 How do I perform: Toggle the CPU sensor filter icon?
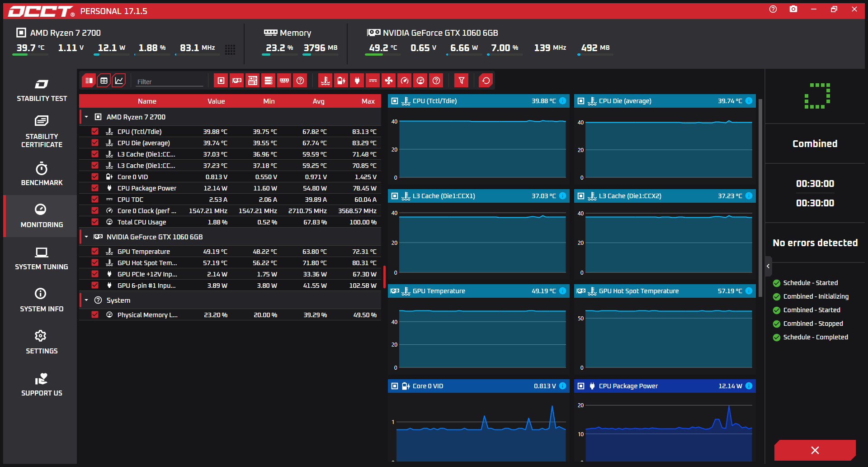(x=221, y=81)
